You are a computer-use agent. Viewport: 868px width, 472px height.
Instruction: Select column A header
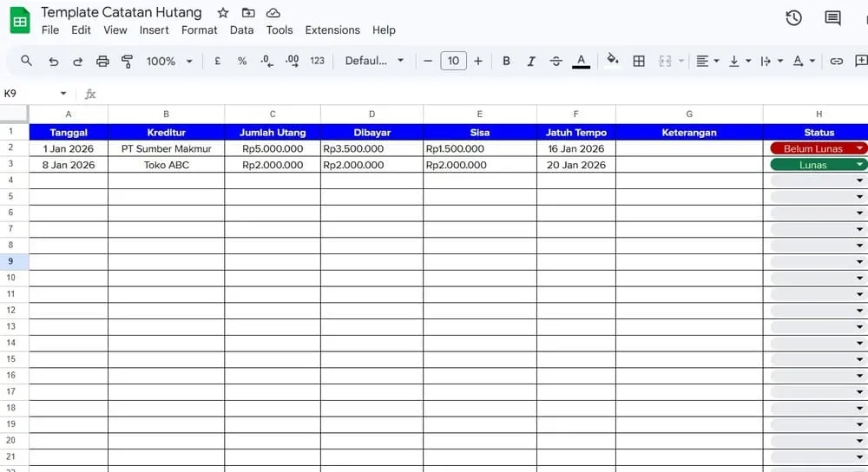[x=68, y=114]
